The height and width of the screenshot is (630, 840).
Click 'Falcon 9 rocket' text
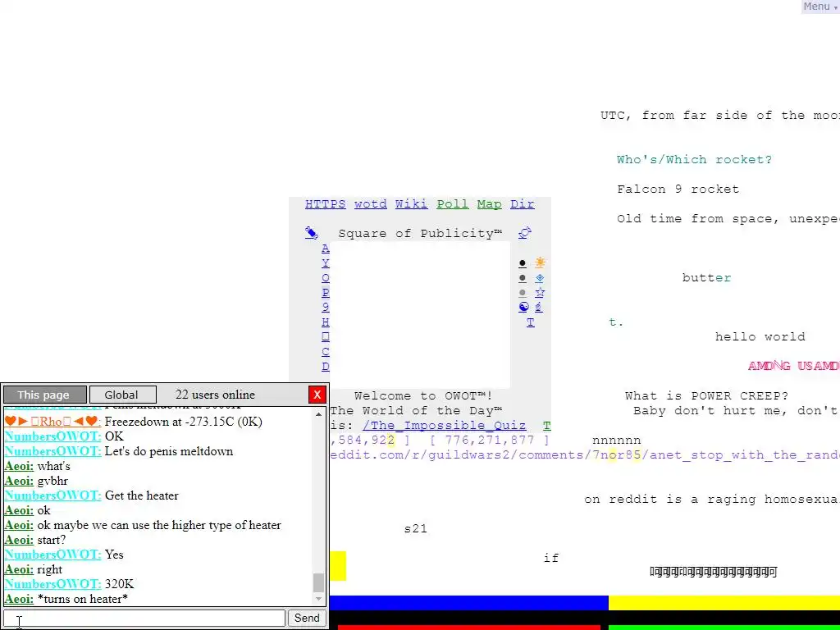pos(678,189)
